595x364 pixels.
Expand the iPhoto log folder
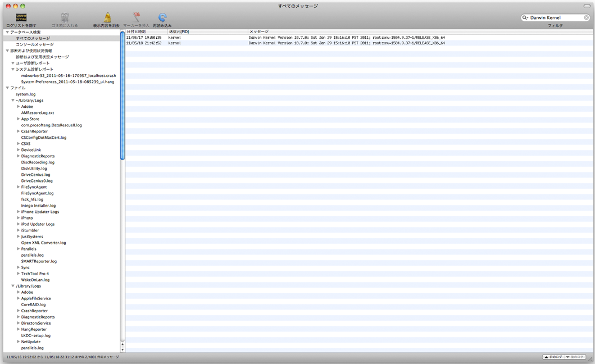(x=18, y=218)
